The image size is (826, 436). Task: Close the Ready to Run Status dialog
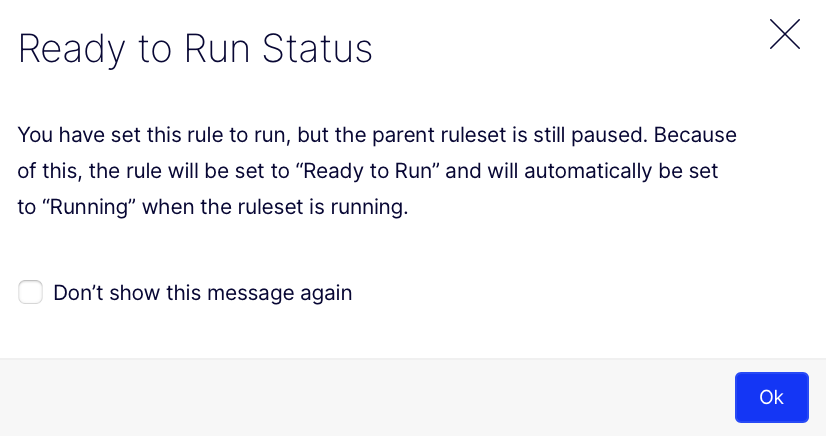pyautogui.click(x=784, y=35)
